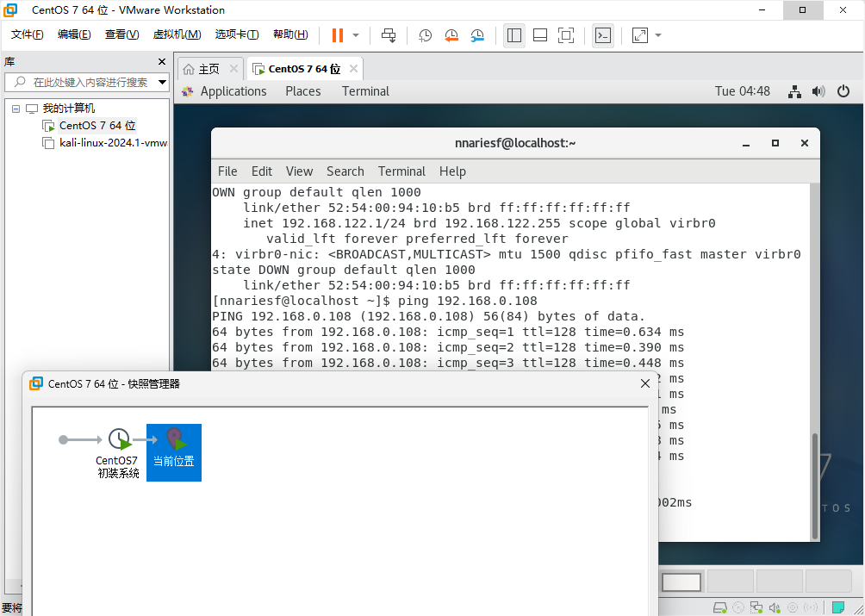
Task: Click the Revert to Snapshot icon
Action: [451, 35]
